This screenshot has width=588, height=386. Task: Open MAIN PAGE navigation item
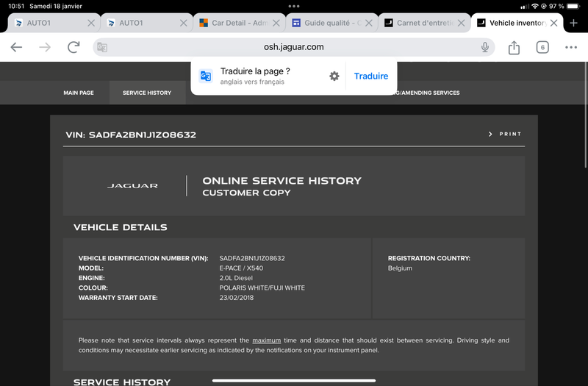click(79, 93)
